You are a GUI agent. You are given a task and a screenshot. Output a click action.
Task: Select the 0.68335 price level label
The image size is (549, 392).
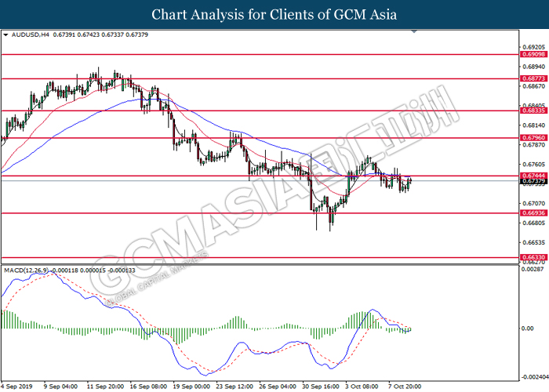point(533,111)
